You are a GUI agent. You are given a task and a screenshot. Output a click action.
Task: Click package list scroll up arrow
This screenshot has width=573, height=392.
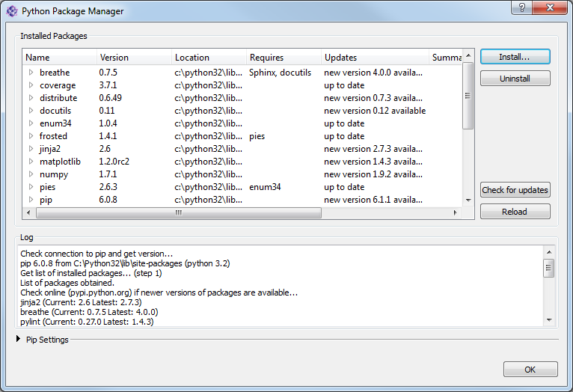click(468, 55)
